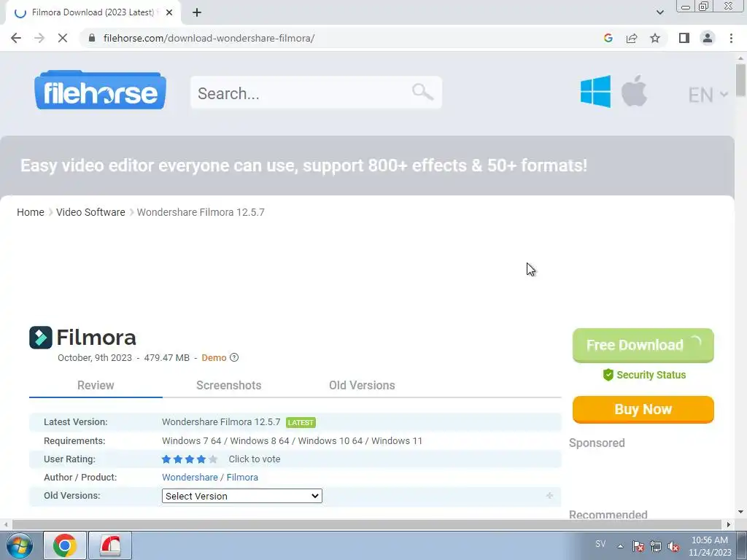Click the green LATEST badge
This screenshot has height=560, width=747.
(x=301, y=422)
